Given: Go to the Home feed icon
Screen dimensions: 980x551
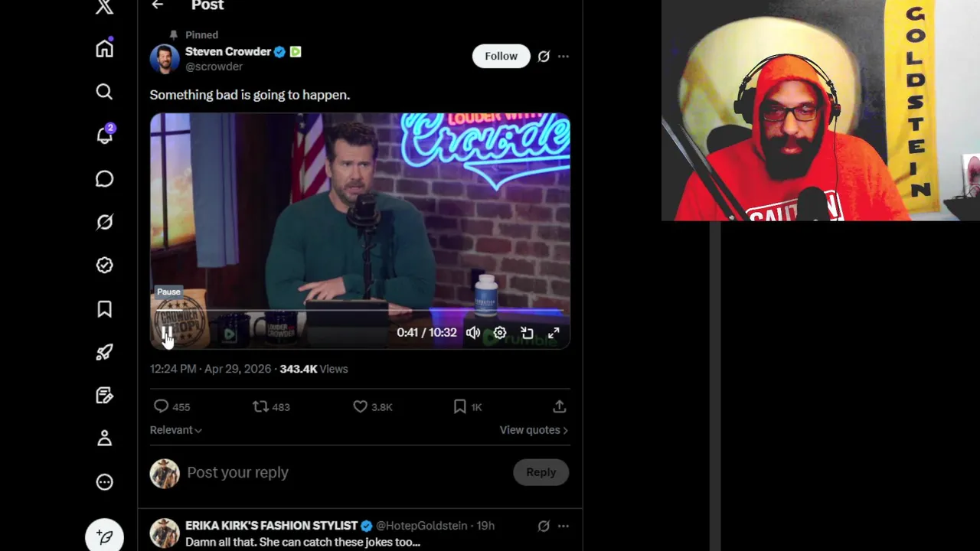Looking at the screenshot, I should point(105,48).
